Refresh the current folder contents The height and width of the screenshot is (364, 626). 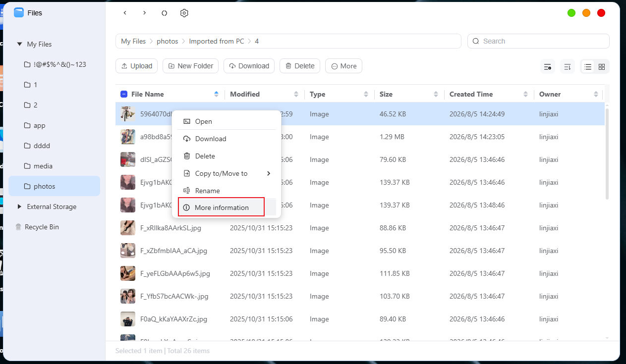164,13
